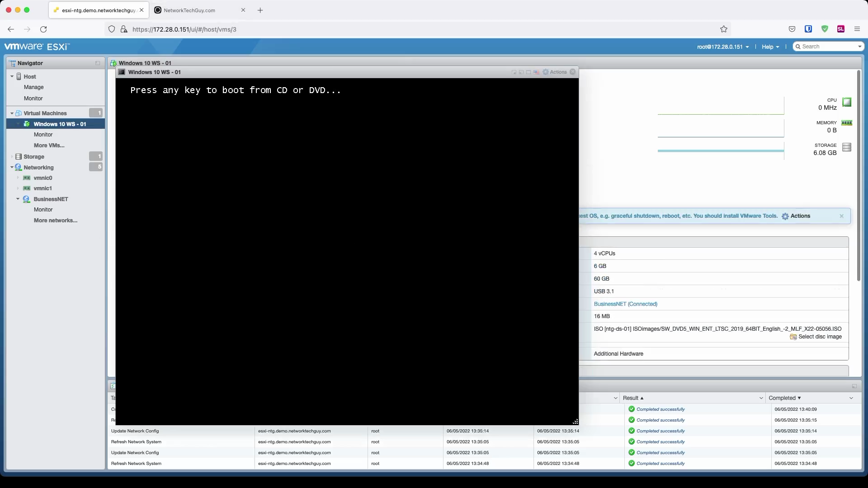The image size is (868, 488).
Task: Click the Networking globe icon
Action: [x=19, y=167]
